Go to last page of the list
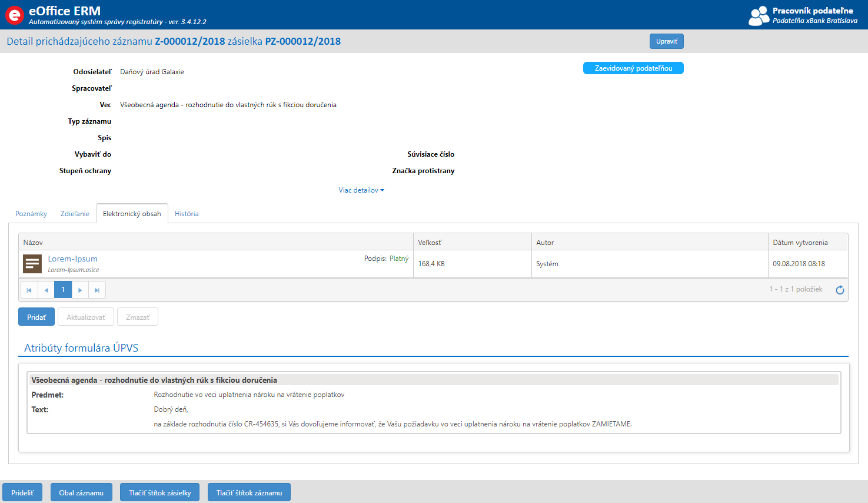868x503 pixels. 97,290
